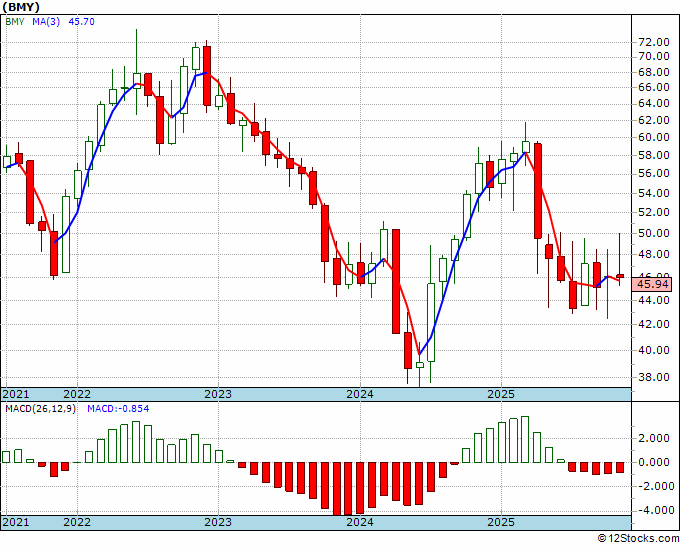Click the 50.00 price axis label
This screenshot has height=546, width=680.
point(654,233)
